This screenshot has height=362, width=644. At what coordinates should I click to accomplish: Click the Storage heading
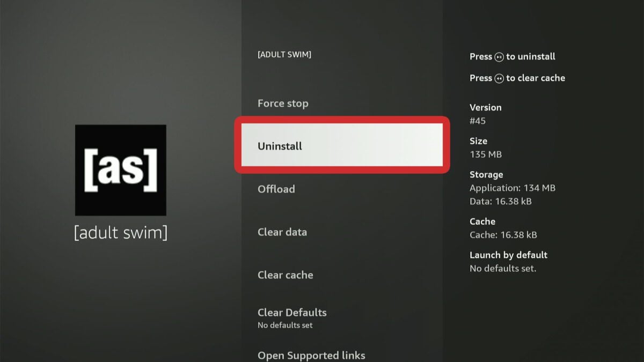coord(486,174)
